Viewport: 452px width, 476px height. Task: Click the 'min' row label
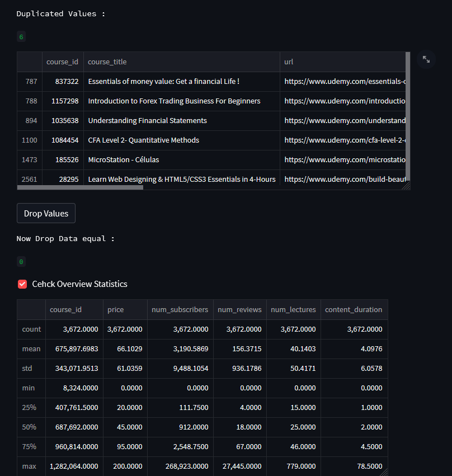click(31, 388)
